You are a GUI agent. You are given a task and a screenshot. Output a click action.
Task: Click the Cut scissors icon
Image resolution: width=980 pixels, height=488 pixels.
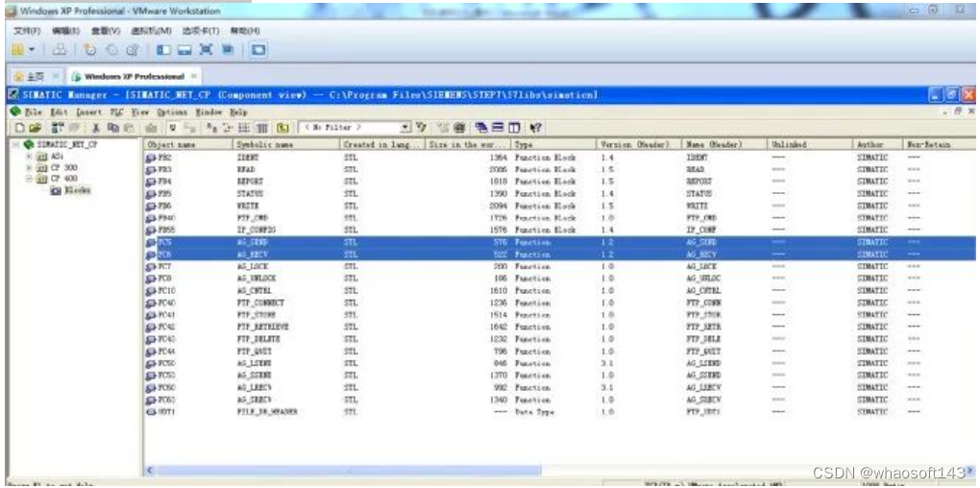(94, 128)
